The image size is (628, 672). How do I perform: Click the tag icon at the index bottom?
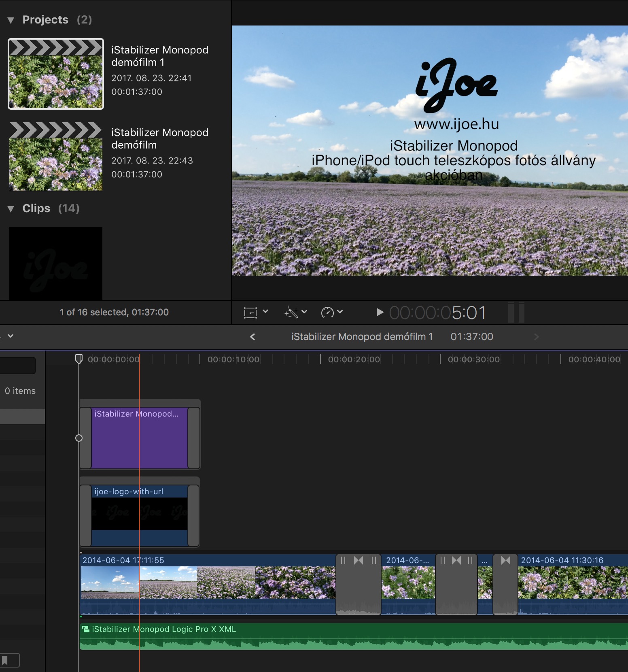point(5,660)
